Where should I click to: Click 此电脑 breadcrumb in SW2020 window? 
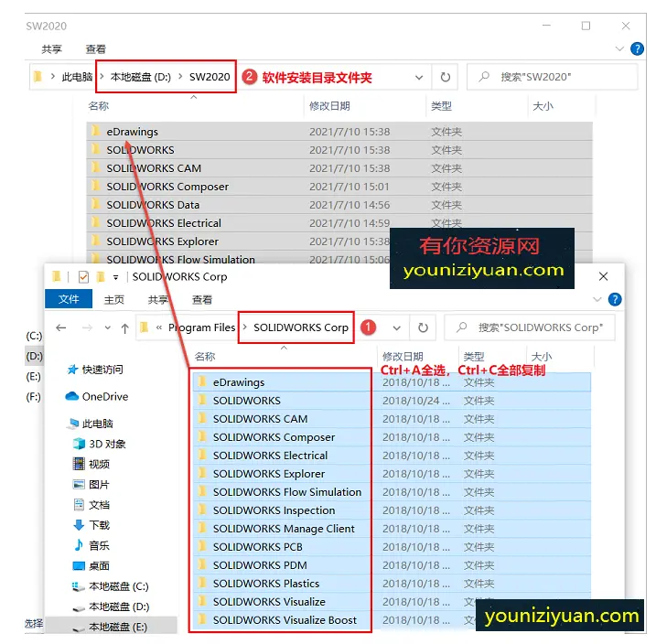pyautogui.click(x=77, y=77)
